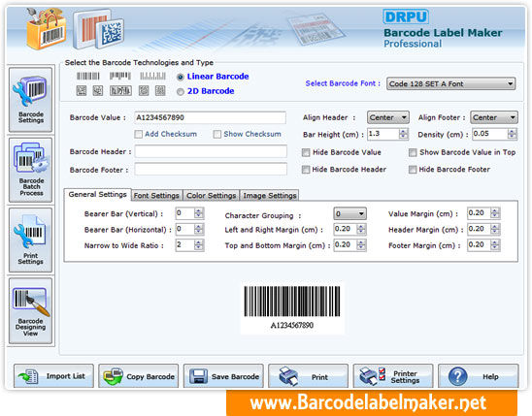532x416 pixels.
Task: Click the Density value field
Action: coord(490,134)
